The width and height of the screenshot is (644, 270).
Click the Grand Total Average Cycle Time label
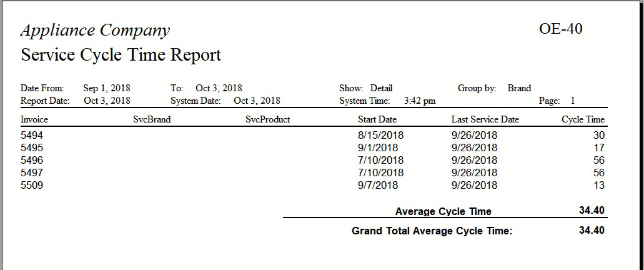coord(432,231)
